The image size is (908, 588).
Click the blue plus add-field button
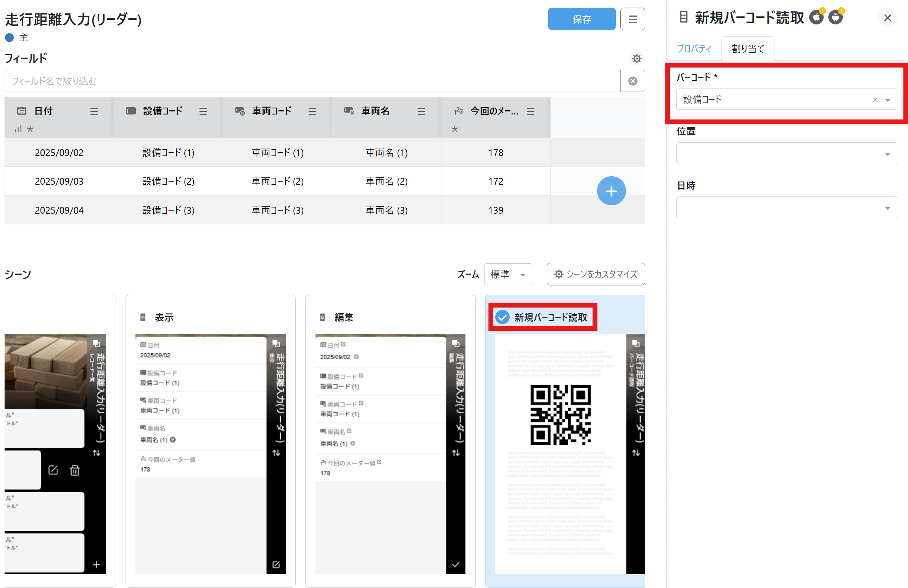(611, 191)
